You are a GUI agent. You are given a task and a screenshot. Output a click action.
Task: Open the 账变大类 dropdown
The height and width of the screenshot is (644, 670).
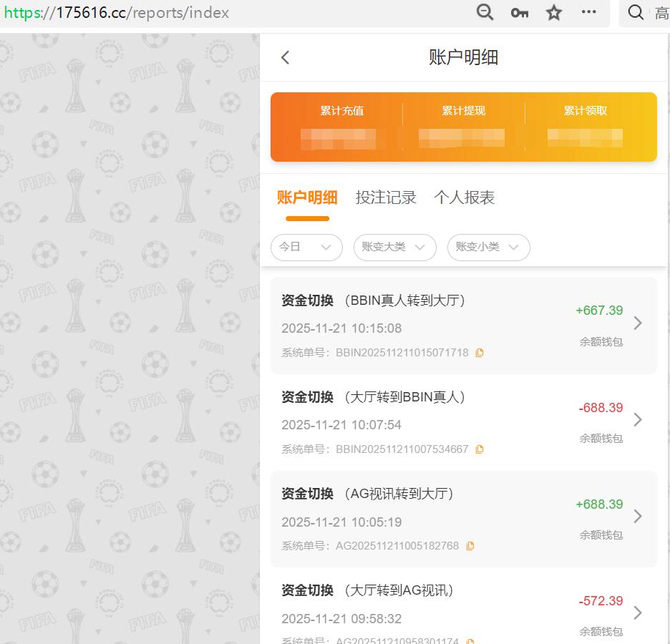point(394,247)
